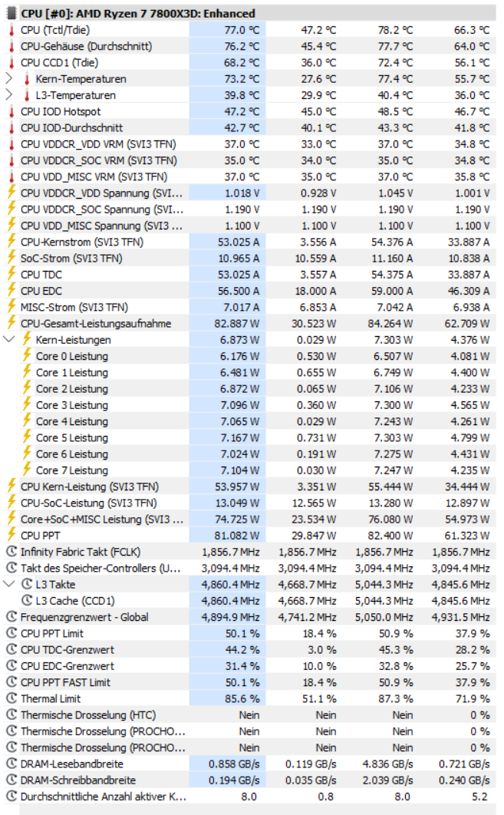
Task: Select the DRAM-Schreibbandbreite row
Action: pyautogui.click(x=250, y=780)
